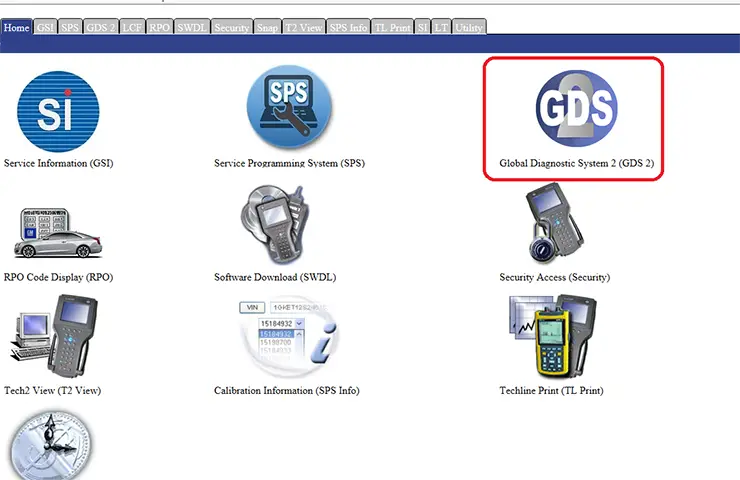Launch the SPS laptop-and-wrench icon
740x480 pixels.
(289, 107)
